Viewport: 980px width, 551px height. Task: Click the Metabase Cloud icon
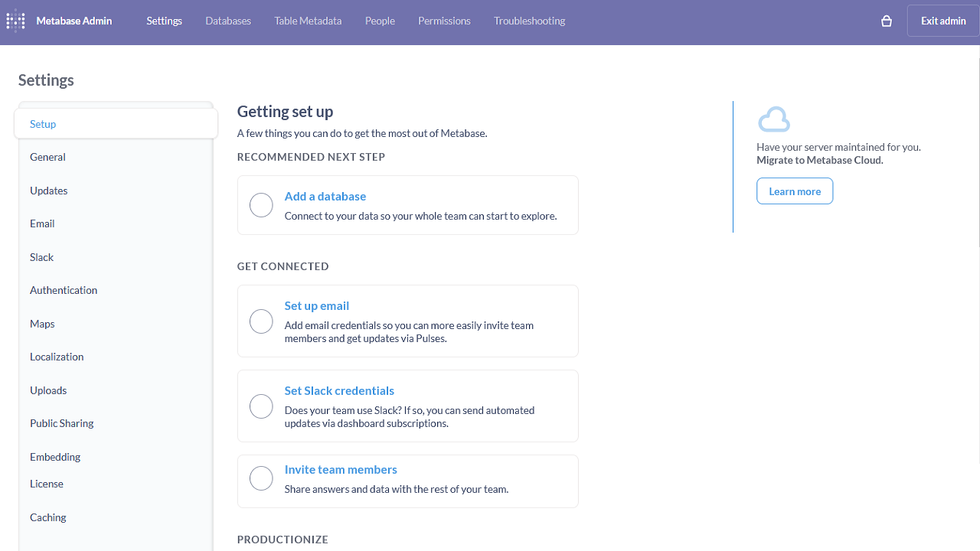[x=773, y=120]
